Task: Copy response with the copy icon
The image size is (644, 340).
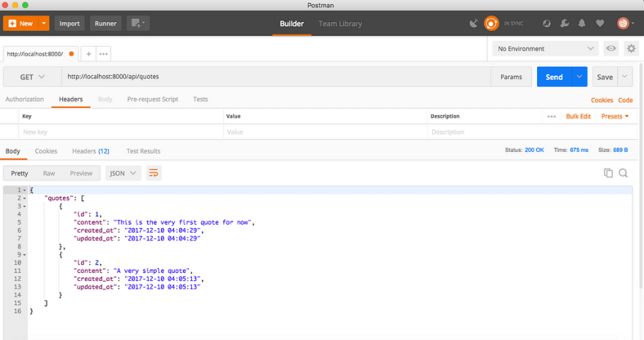Action: (x=608, y=173)
